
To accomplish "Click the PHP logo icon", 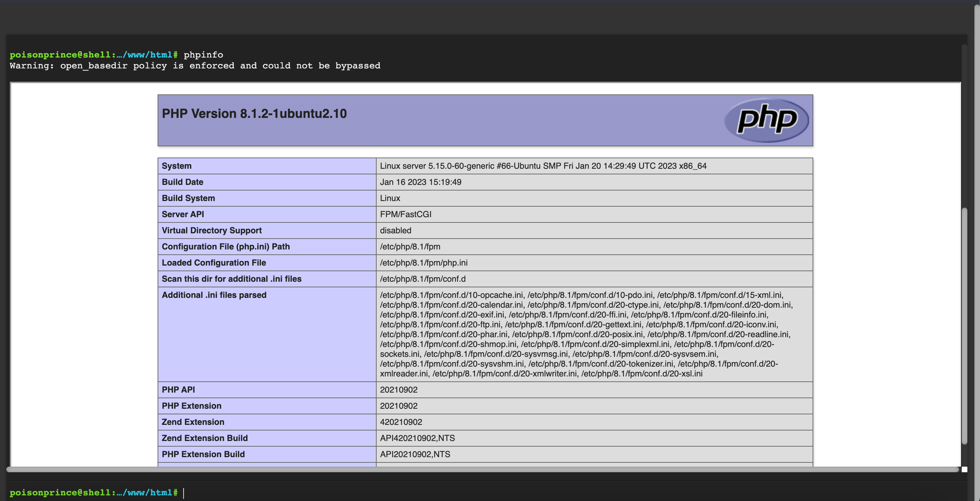I will (765, 120).
